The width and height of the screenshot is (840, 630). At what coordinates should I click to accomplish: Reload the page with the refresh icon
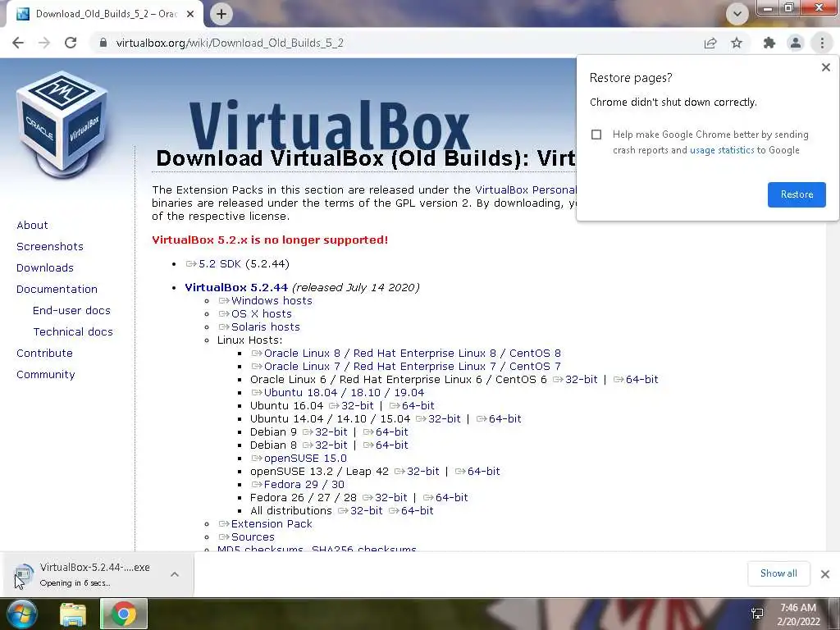[x=71, y=43]
